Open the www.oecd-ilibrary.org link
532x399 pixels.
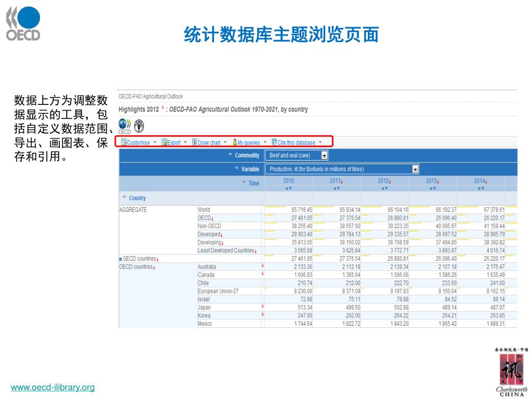[x=53, y=388]
